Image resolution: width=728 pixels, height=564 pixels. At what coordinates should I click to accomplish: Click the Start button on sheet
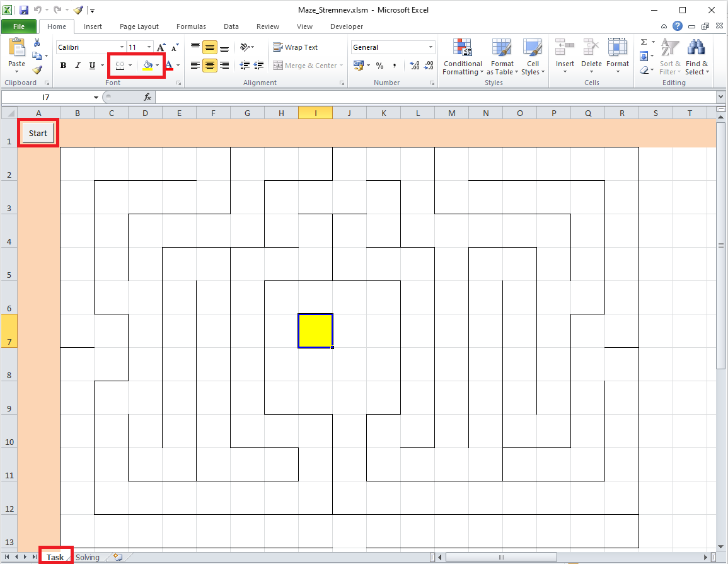point(38,133)
